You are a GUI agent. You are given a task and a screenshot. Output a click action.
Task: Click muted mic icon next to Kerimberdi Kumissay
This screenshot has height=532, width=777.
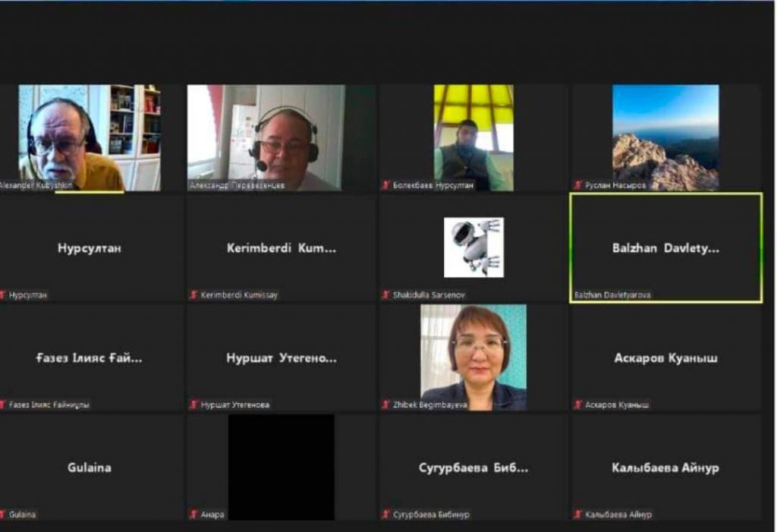[194, 295]
